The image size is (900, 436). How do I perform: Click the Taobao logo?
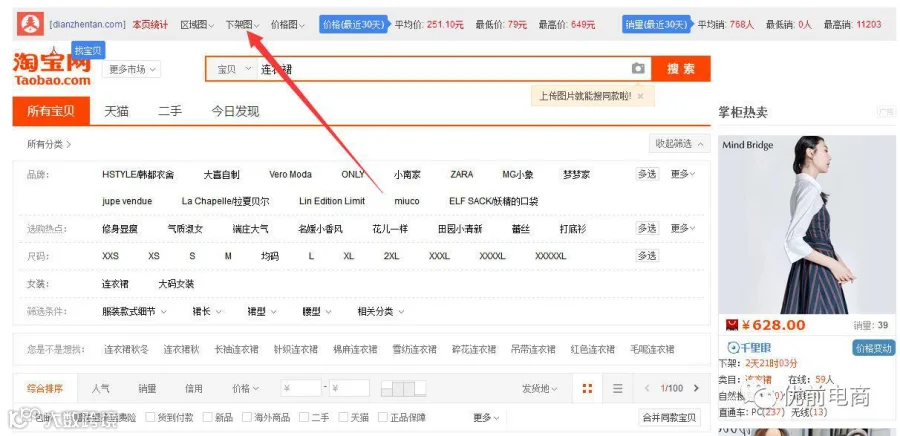click(52, 69)
